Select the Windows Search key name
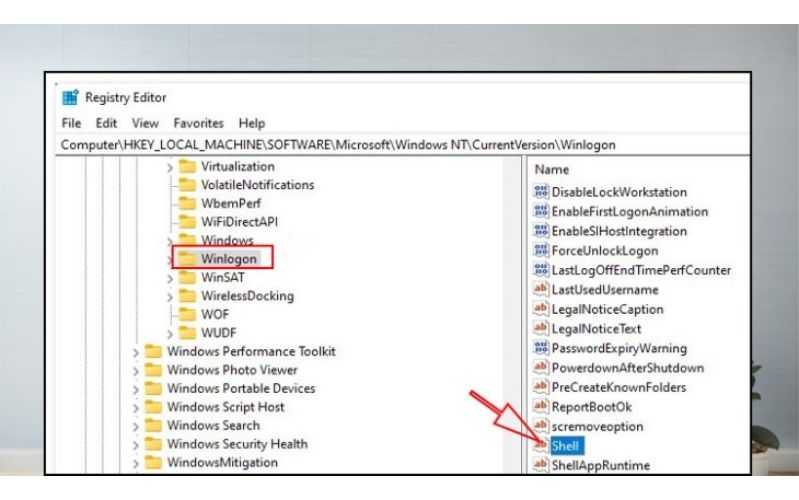 pyautogui.click(x=214, y=426)
